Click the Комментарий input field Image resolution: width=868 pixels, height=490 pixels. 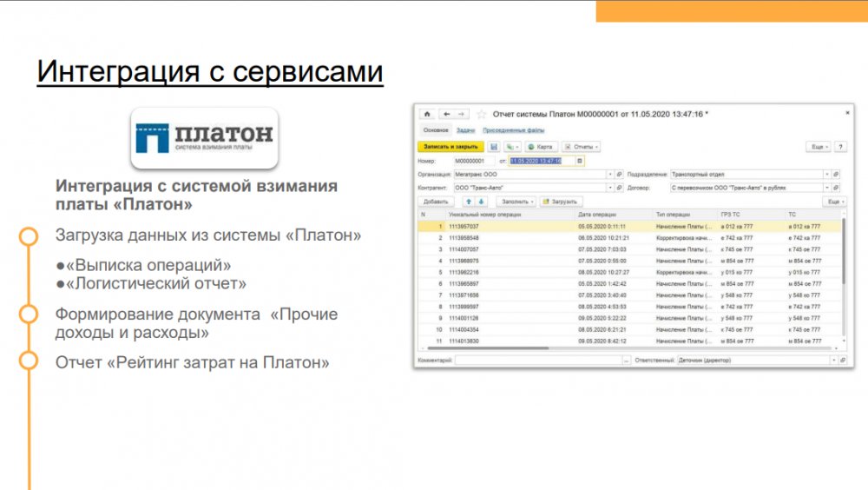(x=539, y=360)
